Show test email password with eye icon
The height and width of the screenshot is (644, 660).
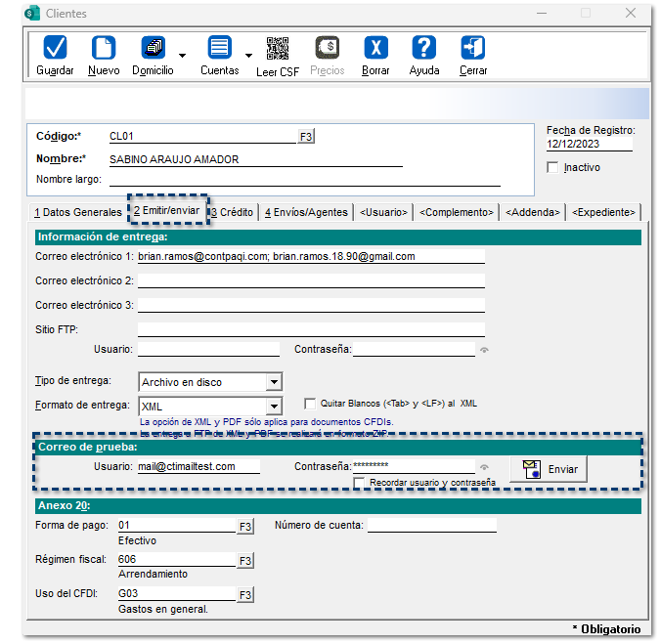click(x=484, y=467)
